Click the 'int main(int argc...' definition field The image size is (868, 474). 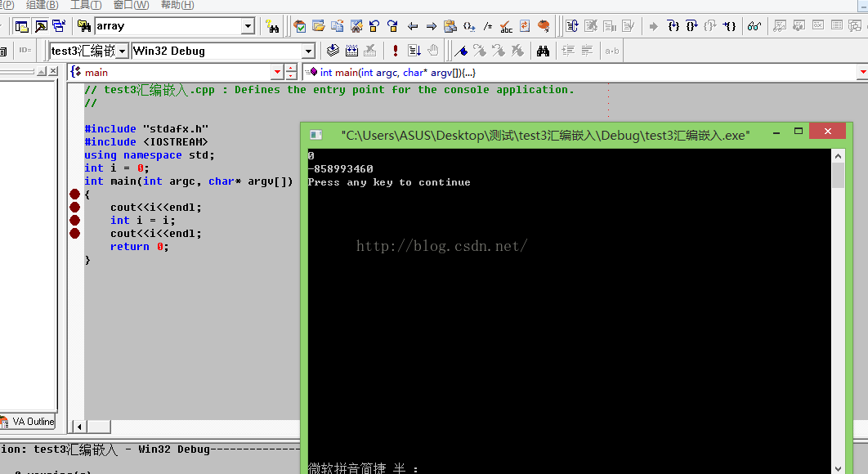(x=584, y=72)
